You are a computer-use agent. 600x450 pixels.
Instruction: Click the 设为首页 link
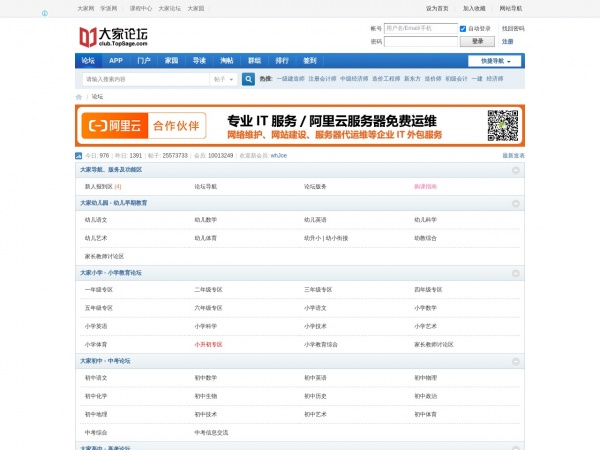click(437, 8)
